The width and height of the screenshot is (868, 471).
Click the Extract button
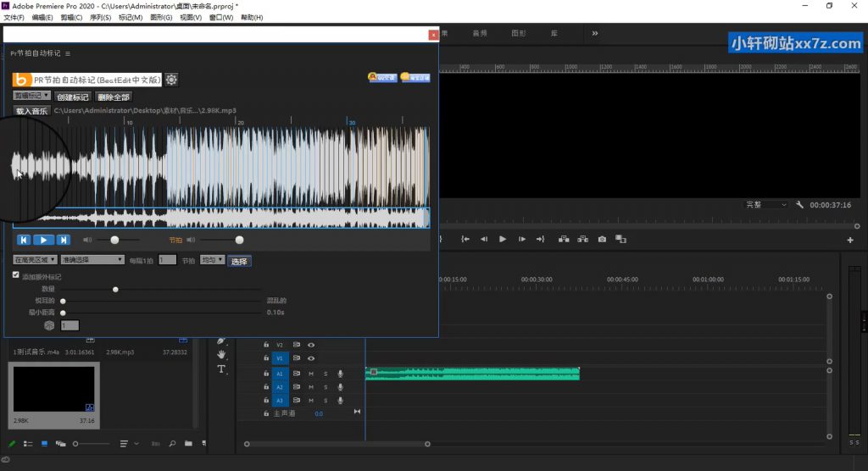click(583, 239)
